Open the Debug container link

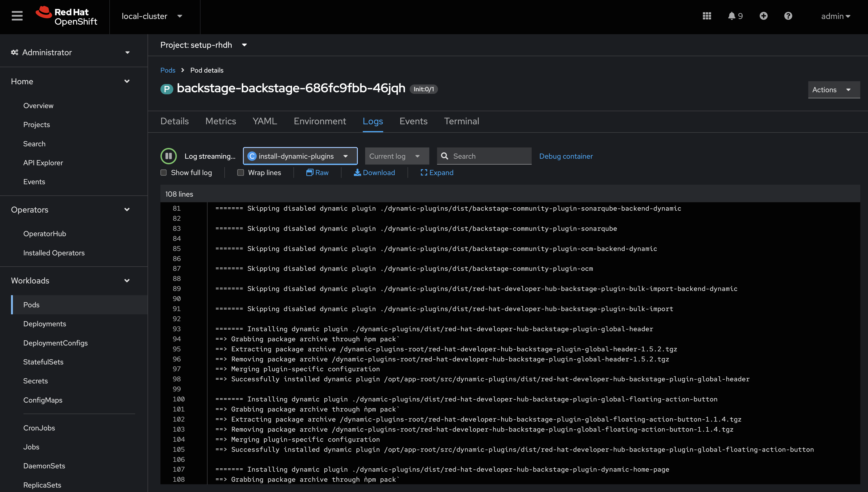tap(566, 156)
